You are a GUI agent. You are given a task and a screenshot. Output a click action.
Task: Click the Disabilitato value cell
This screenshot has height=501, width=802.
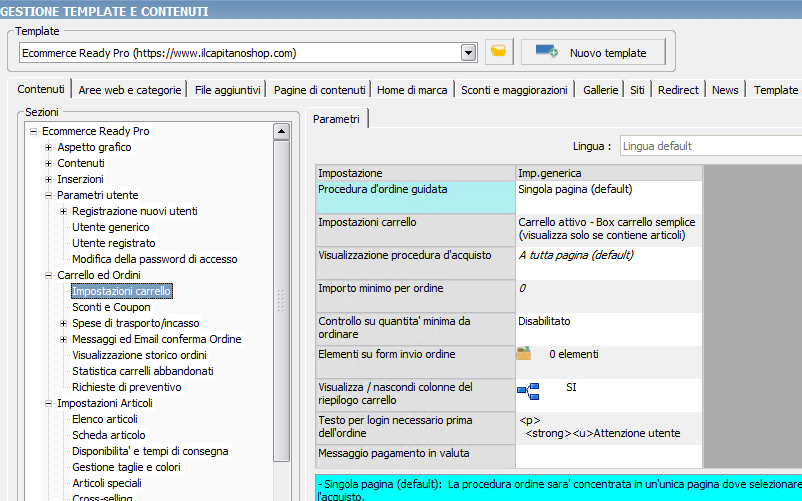(x=609, y=329)
